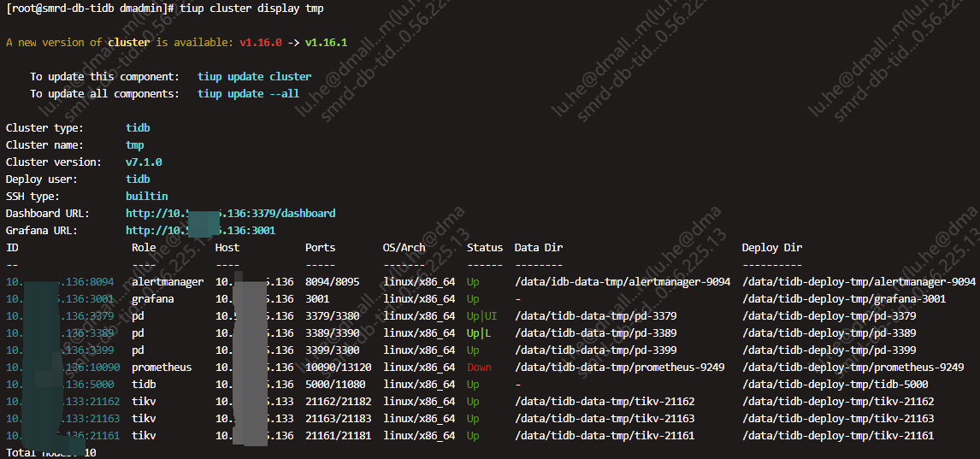Screen dimensions: 980x459
Task: Click the 'Ports' column header
Action: click(x=320, y=247)
